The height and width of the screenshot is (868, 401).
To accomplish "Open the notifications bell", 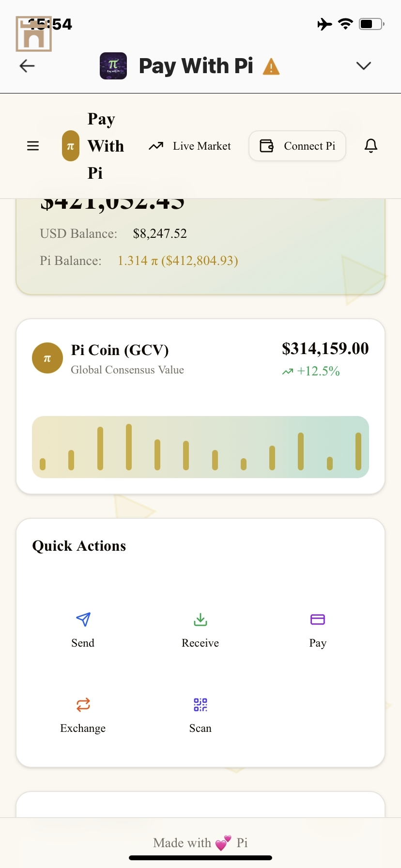I will [x=371, y=146].
